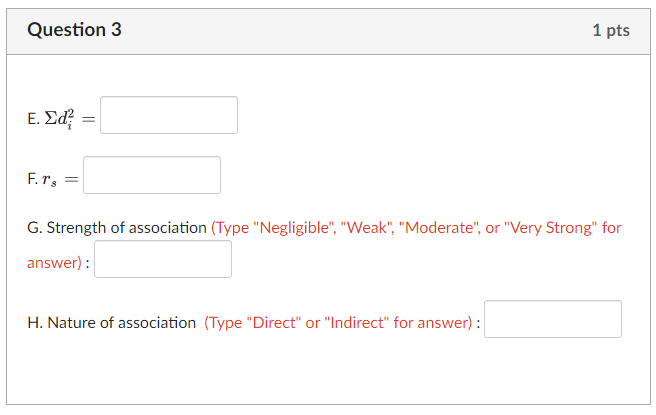Click the "Question 3" heading

coord(75,30)
